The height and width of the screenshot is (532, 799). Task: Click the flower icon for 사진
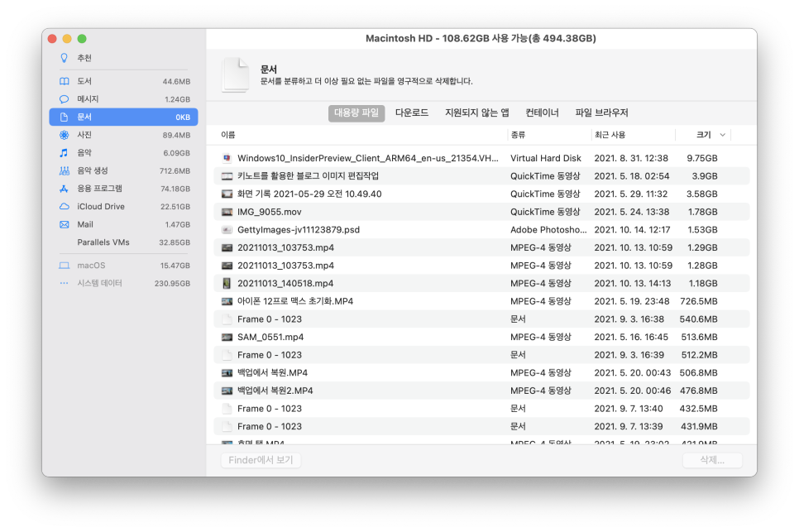[65, 135]
